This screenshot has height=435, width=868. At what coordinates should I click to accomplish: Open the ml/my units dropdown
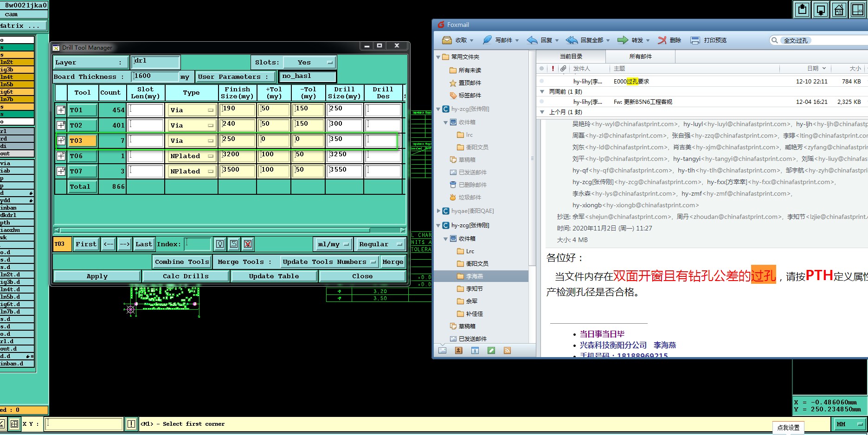pyautogui.click(x=333, y=244)
